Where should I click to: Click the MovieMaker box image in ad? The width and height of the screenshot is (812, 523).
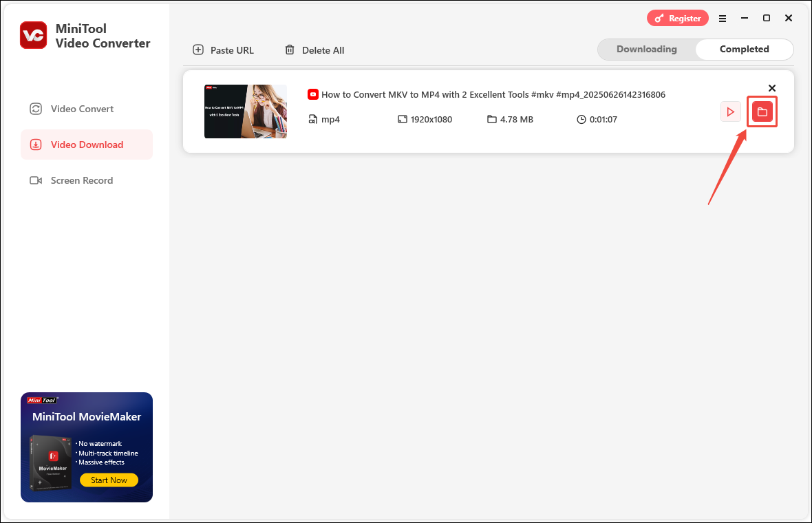[x=51, y=463]
